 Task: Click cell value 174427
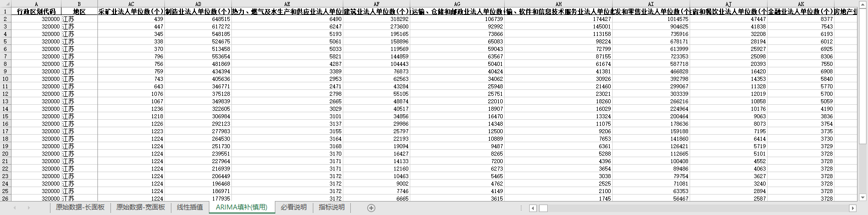[559, 19]
